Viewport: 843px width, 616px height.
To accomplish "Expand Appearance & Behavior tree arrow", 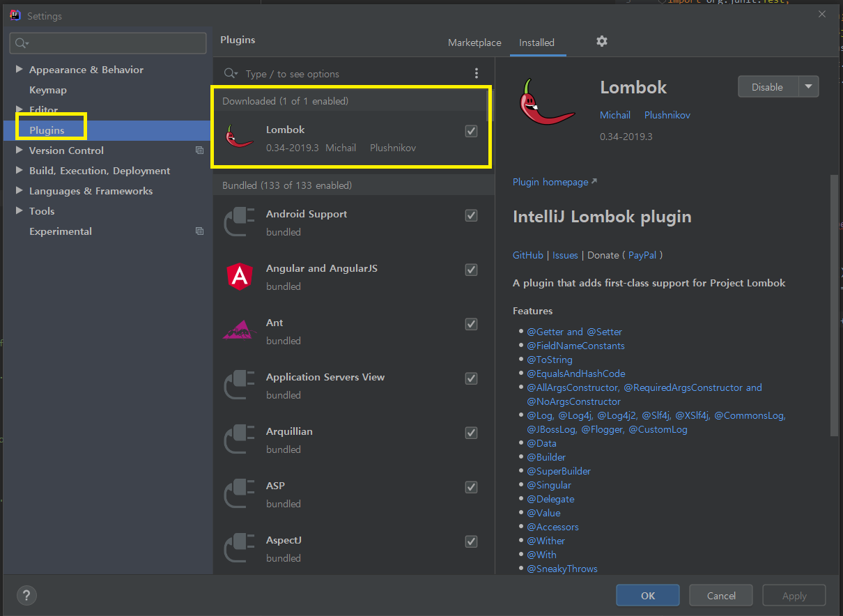I will [x=19, y=70].
